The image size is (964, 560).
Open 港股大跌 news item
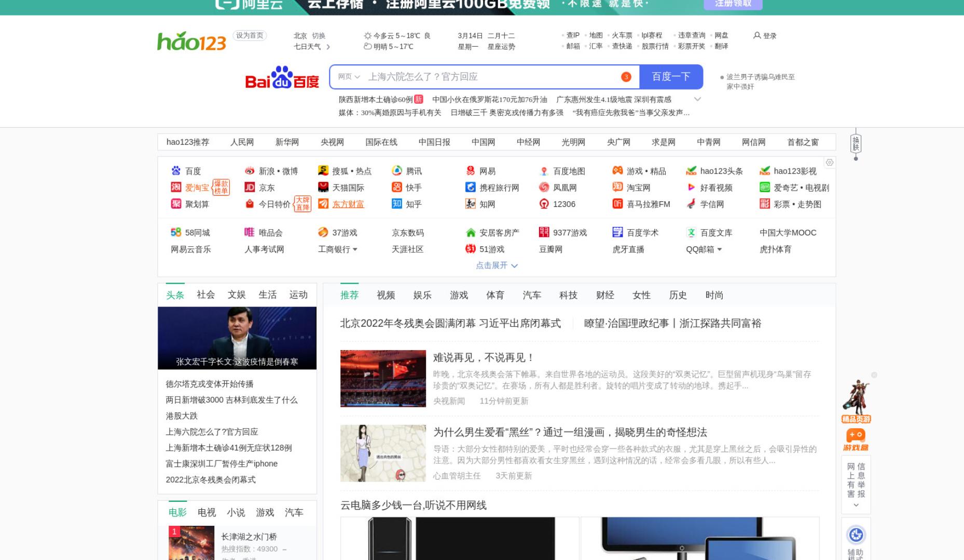click(x=182, y=416)
